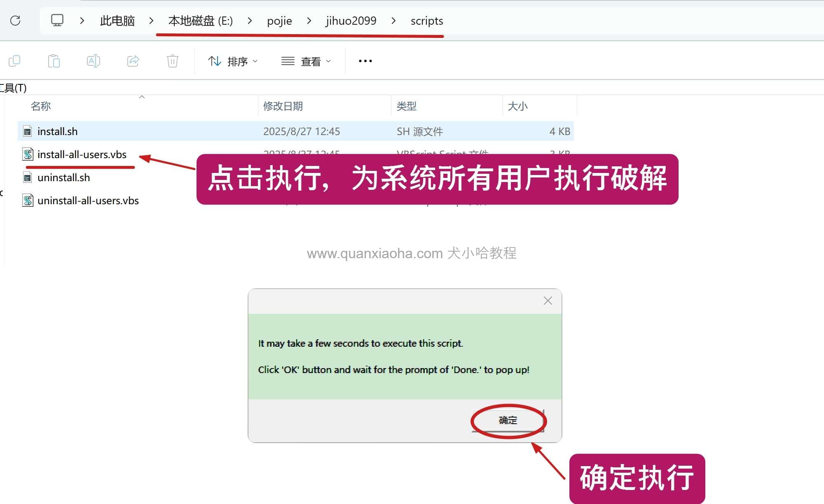This screenshot has height=504, width=824.
Task: Expand the more options ellipsis menu
Action: [365, 61]
